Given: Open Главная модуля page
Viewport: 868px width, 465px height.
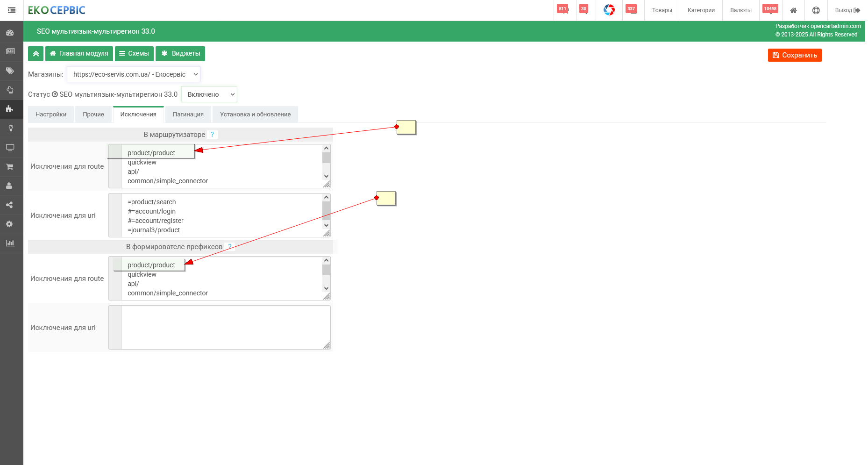Looking at the screenshot, I should [x=79, y=54].
